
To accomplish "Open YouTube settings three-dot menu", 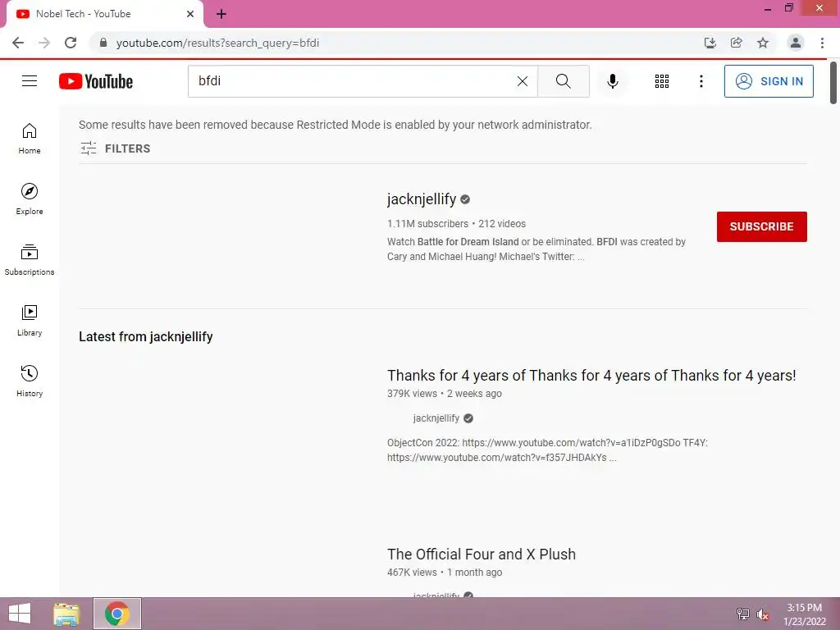I will pos(701,81).
